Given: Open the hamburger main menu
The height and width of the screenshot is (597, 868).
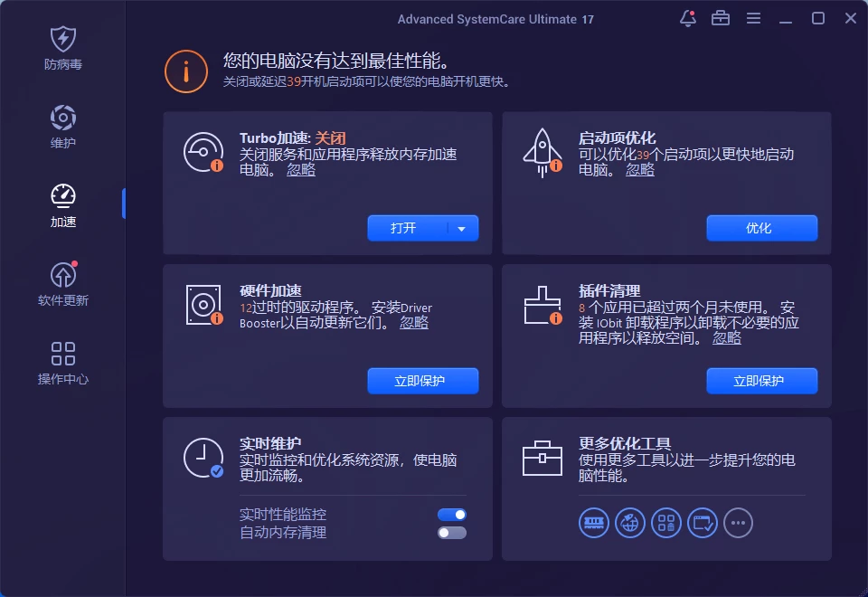Looking at the screenshot, I should pos(753,18).
